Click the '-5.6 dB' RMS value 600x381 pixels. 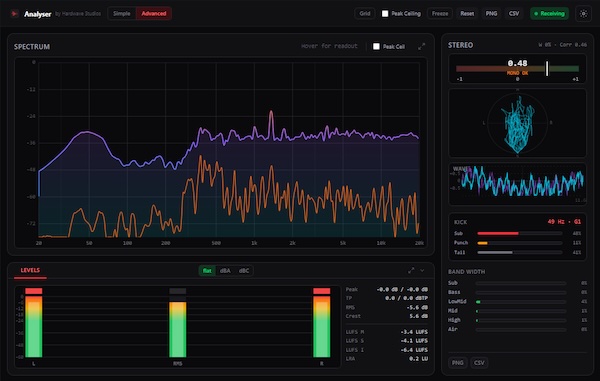(x=417, y=308)
